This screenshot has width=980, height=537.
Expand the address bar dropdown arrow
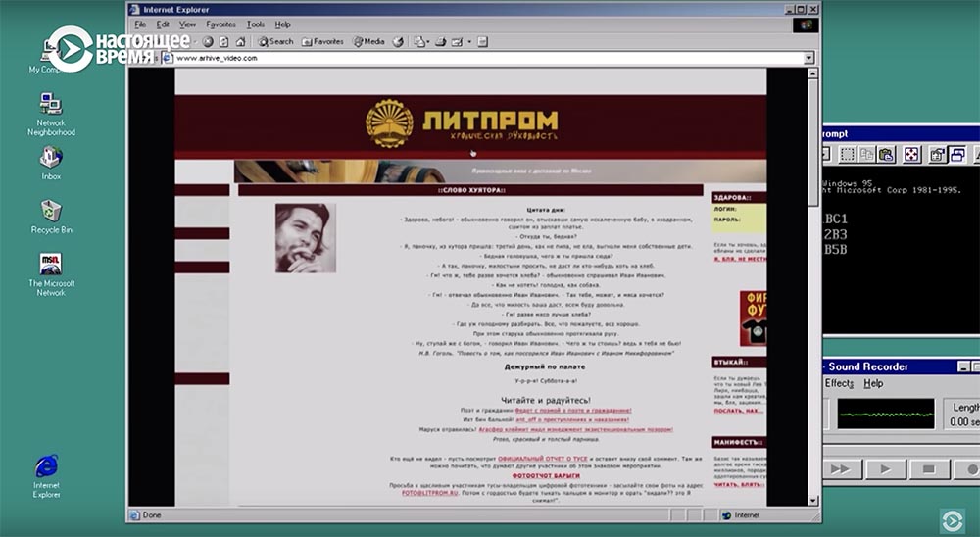pyautogui.click(x=808, y=58)
